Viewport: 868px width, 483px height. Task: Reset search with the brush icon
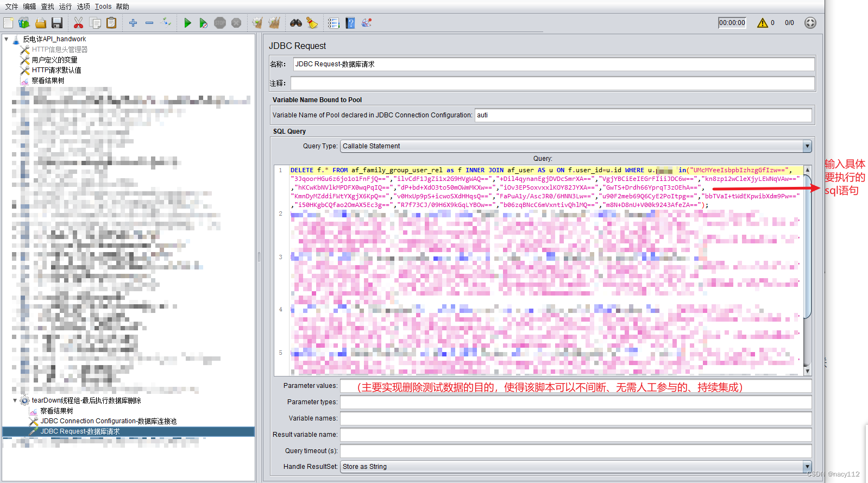312,23
